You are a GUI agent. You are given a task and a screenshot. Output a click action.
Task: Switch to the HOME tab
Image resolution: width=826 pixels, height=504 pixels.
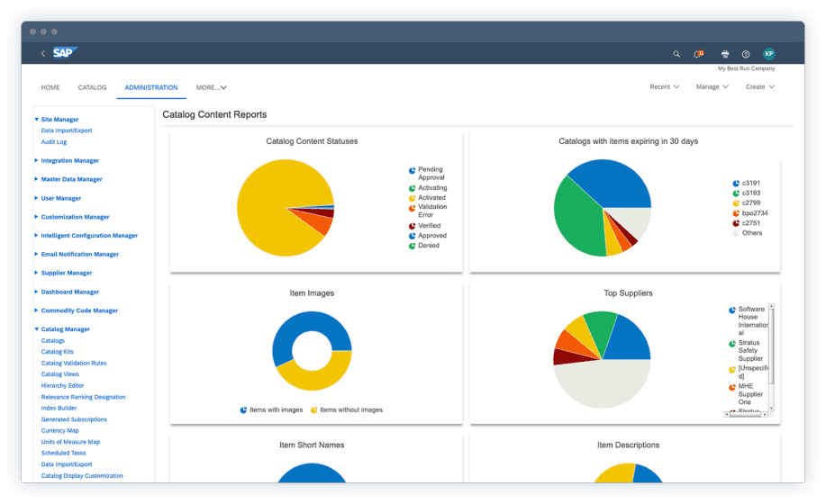point(50,87)
